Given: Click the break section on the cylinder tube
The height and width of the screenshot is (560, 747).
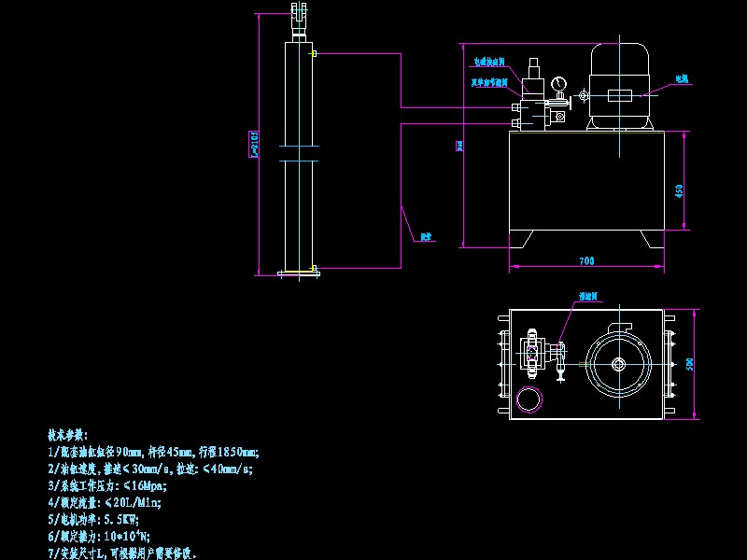Looking at the screenshot, I should point(299,153).
